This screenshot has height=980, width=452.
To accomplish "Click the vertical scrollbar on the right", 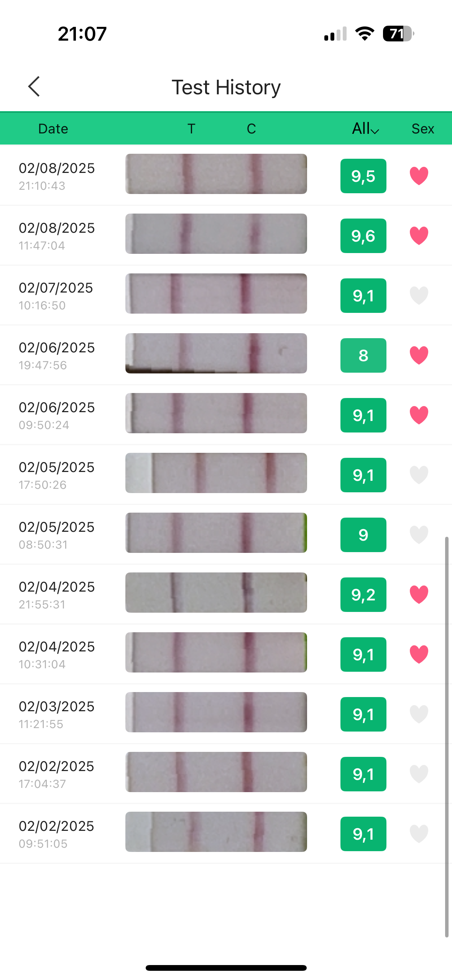I will [x=447, y=736].
